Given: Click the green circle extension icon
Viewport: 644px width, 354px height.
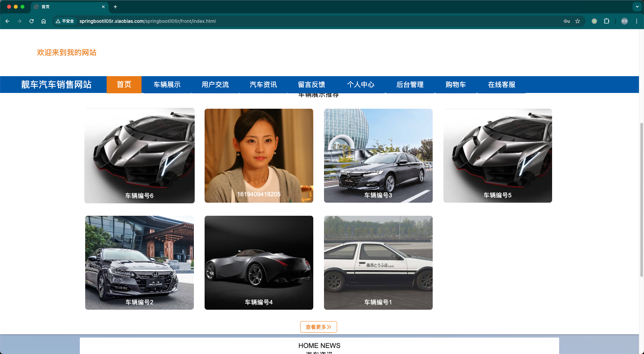Looking at the screenshot, I should coord(594,21).
